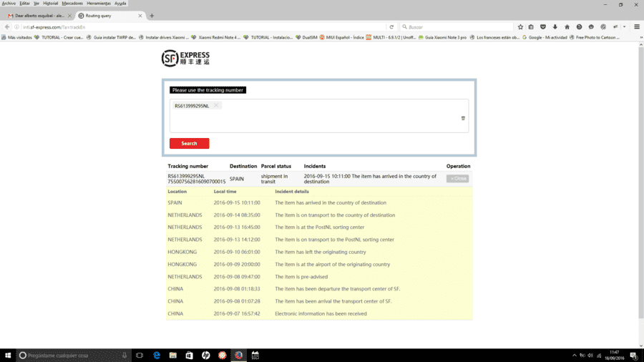The width and height of the screenshot is (644, 362).
Task: Open the Herramientas menu
Action: tap(99, 4)
